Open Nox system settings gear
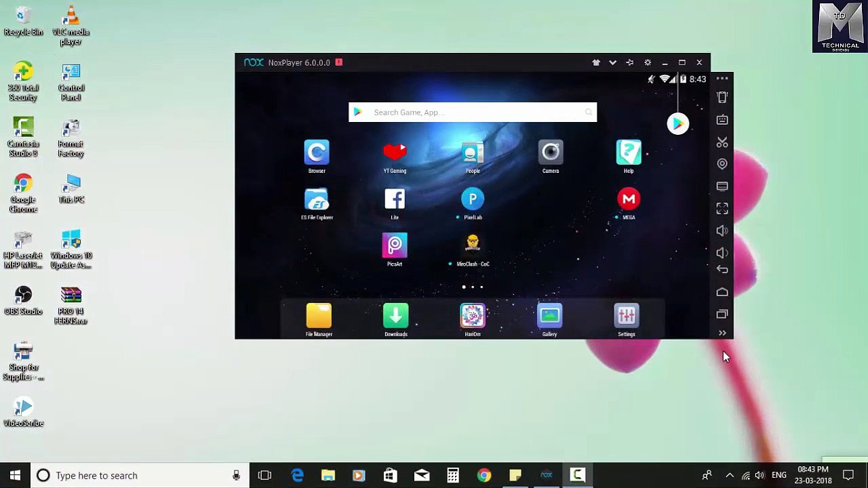The image size is (868, 488). click(648, 62)
